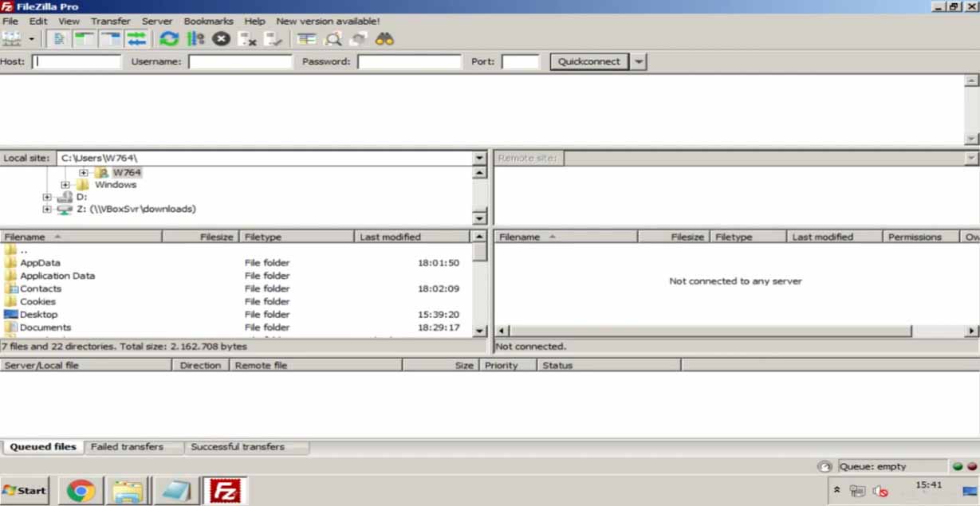
Task: Select the AppData folder row
Action: pos(236,263)
